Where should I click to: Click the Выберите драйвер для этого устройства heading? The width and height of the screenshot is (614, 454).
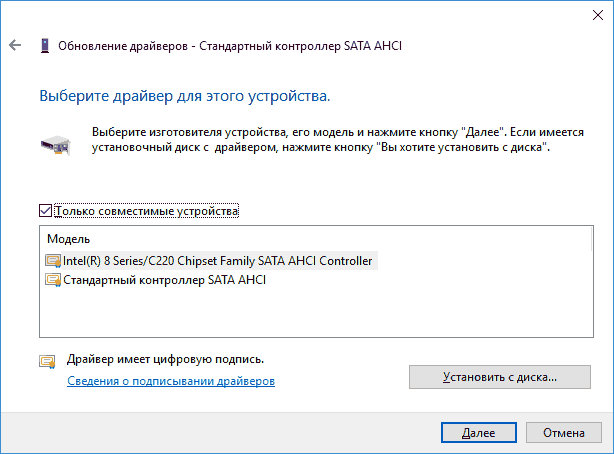[185, 96]
